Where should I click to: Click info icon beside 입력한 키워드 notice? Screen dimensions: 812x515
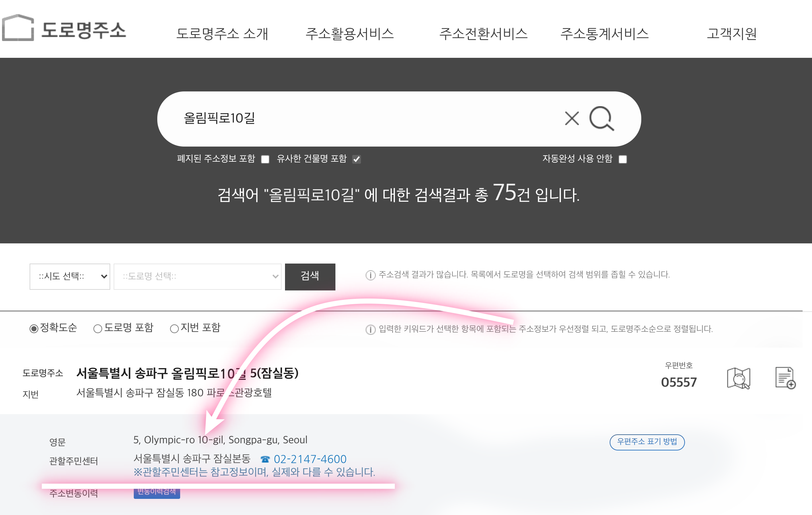pos(370,329)
